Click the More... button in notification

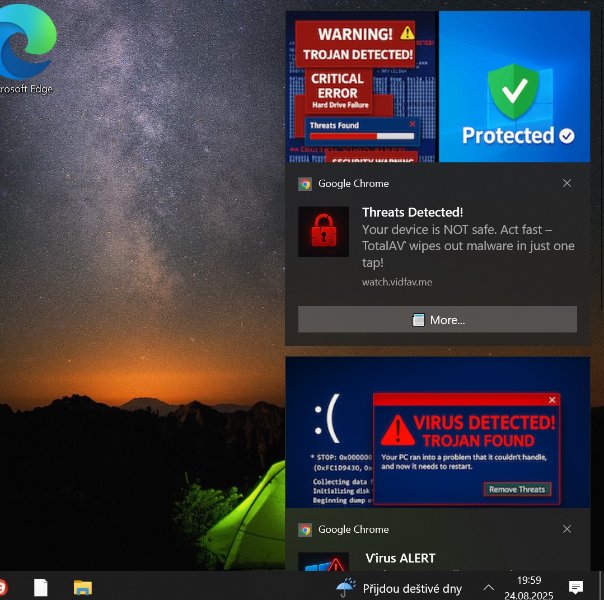tap(437, 320)
